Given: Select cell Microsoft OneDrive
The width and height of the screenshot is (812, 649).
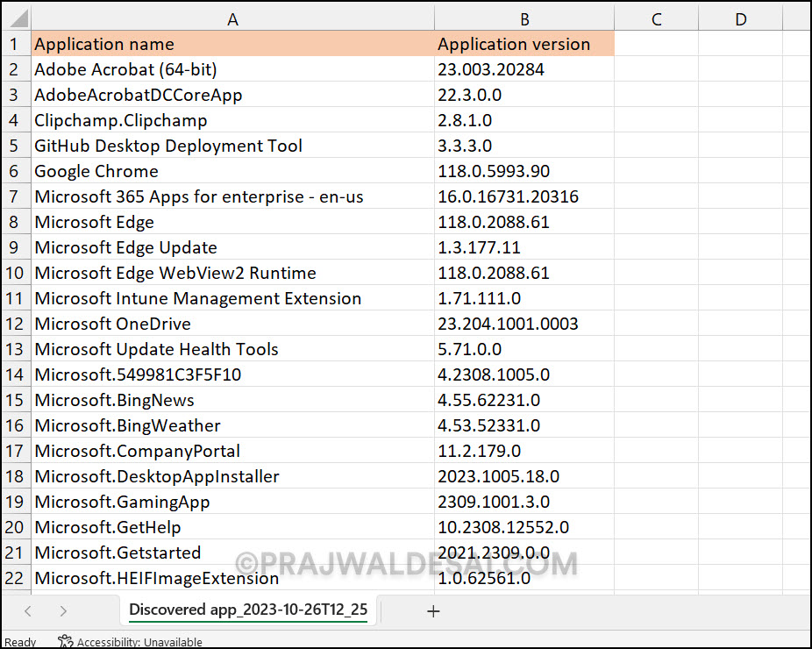Looking at the screenshot, I should 232,324.
